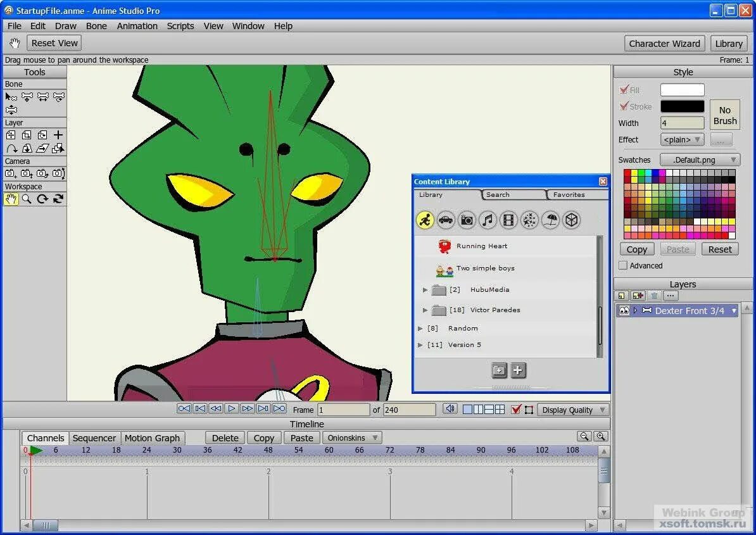
Task: Zoom out the timeline
Action: coord(584,436)
